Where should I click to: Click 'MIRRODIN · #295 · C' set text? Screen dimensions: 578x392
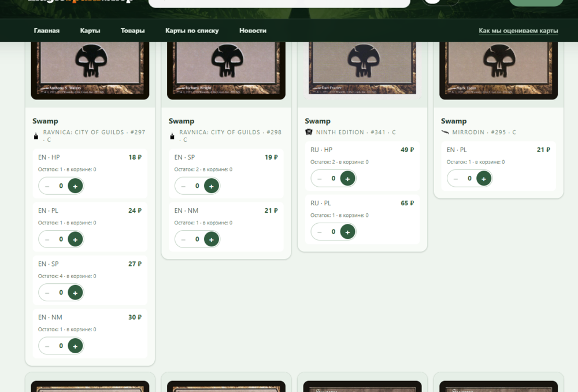point(484,132)
